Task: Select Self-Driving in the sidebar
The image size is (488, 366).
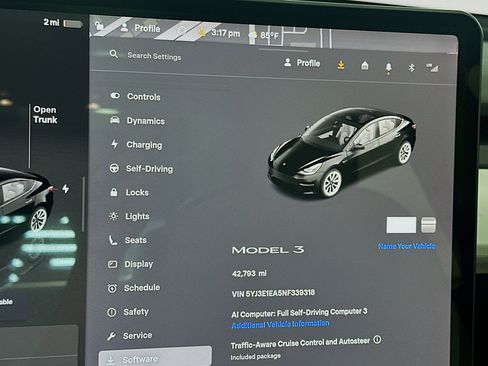Action: [141, 168]
